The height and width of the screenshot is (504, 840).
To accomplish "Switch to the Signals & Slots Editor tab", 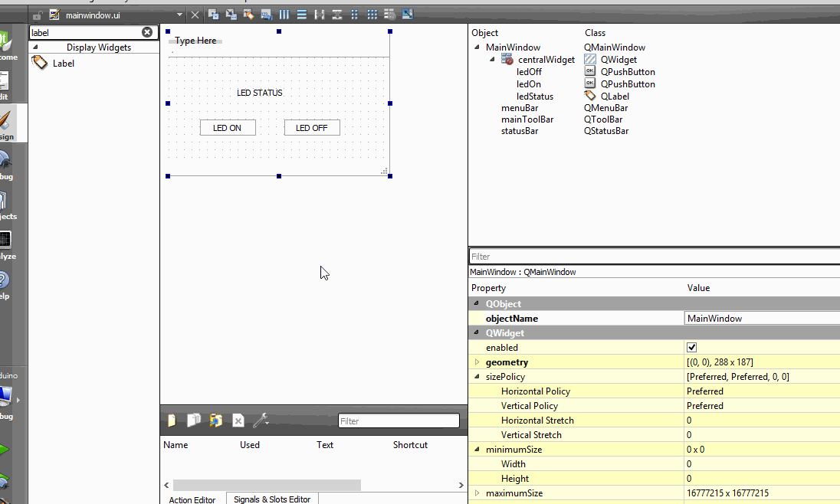I will (272, 499).
